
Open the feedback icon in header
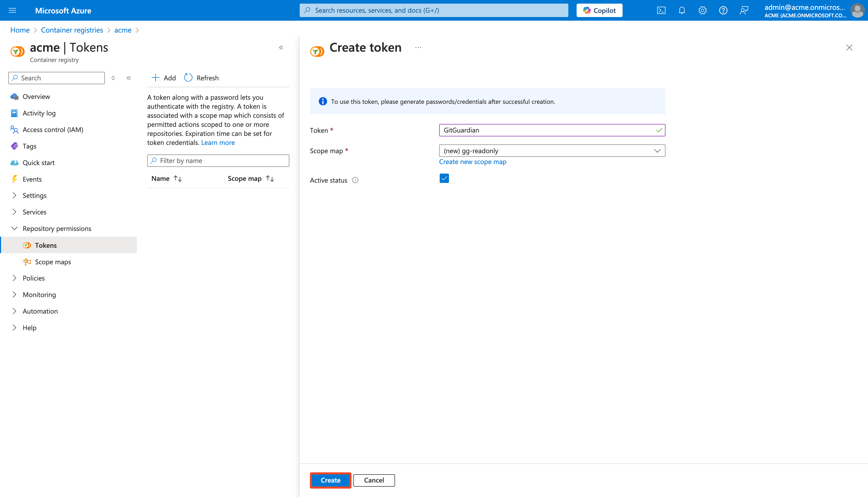click(744, 10)
